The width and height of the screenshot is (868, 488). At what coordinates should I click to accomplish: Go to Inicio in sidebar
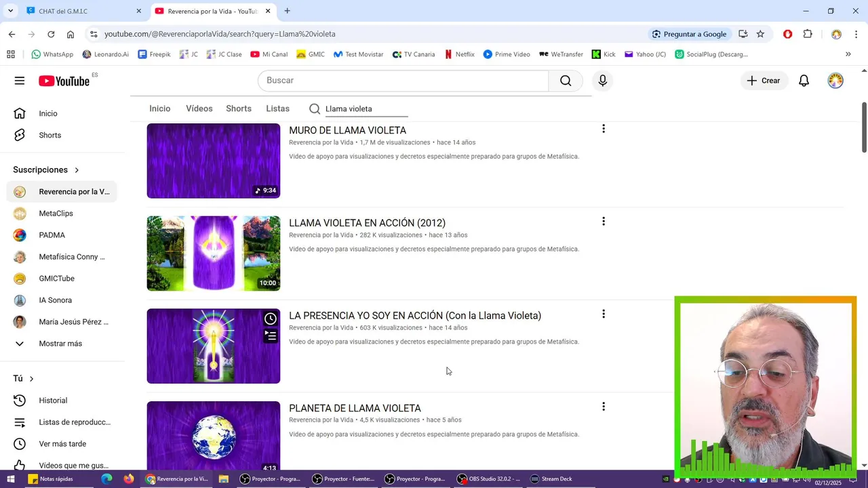62,114
